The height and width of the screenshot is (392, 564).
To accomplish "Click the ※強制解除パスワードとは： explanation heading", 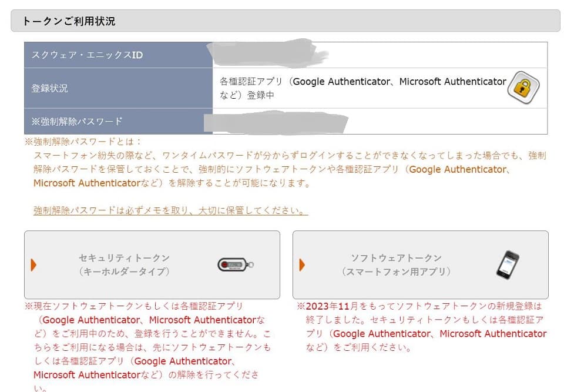I will [x=83, y=142].
